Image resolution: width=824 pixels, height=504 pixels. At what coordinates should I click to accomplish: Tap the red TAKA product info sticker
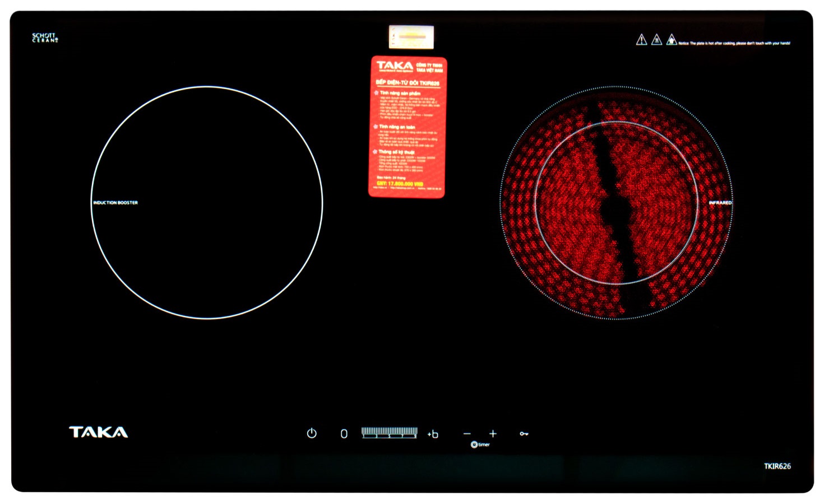[408, 127]
